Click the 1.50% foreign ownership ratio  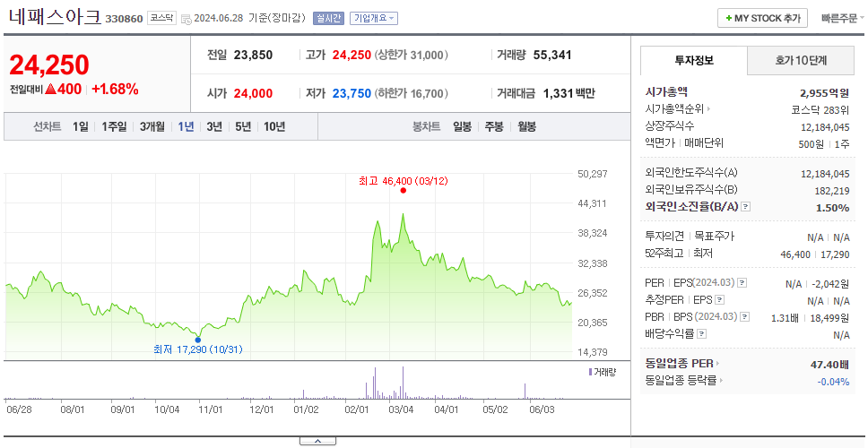pos(832,208)
